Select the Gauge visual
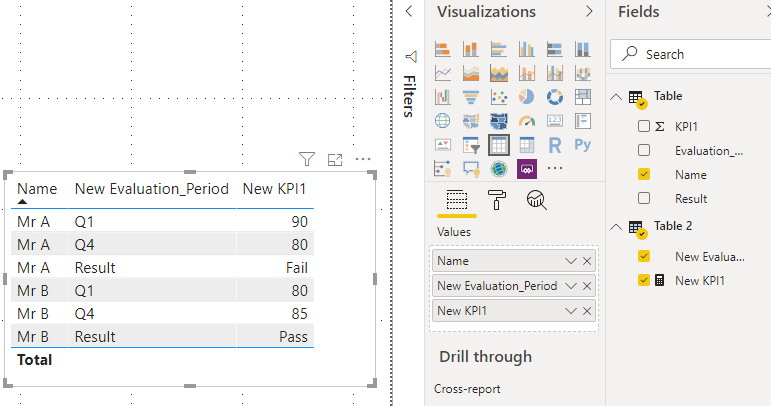 pos(527,120)
